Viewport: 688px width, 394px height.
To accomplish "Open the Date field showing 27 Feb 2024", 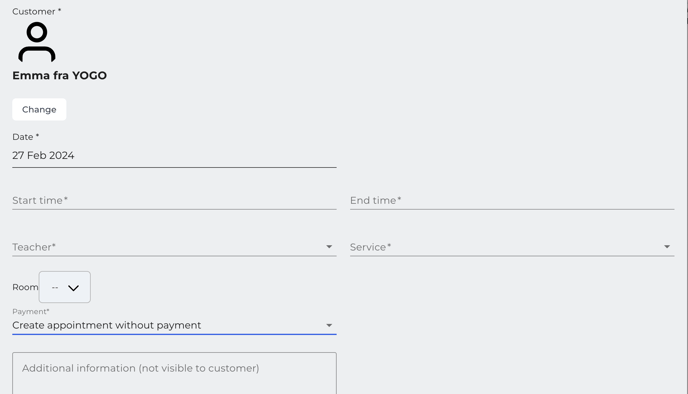I will pyautogui.click(x=174, y=155).
